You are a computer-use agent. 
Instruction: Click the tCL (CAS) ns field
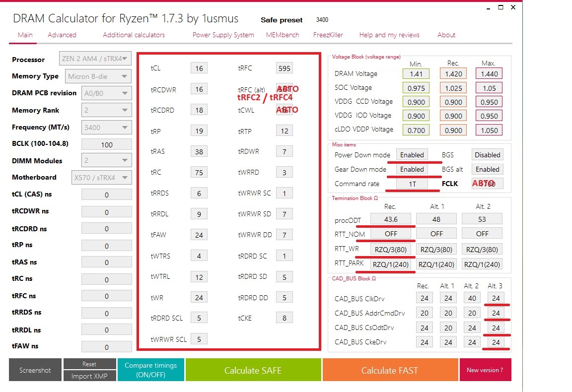[107, 195]
